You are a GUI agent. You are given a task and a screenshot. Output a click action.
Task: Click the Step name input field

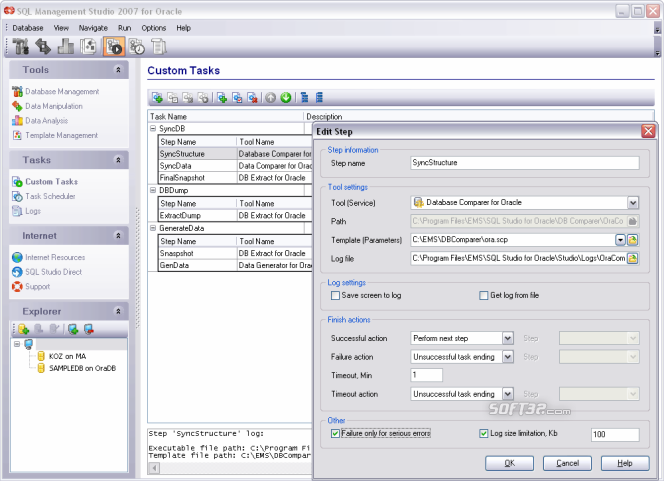[x=525, y=163]
